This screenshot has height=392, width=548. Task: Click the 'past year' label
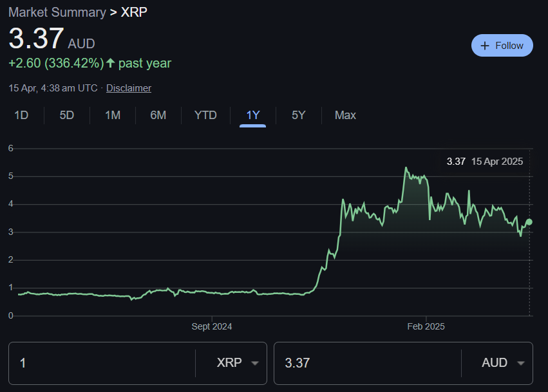145,63
